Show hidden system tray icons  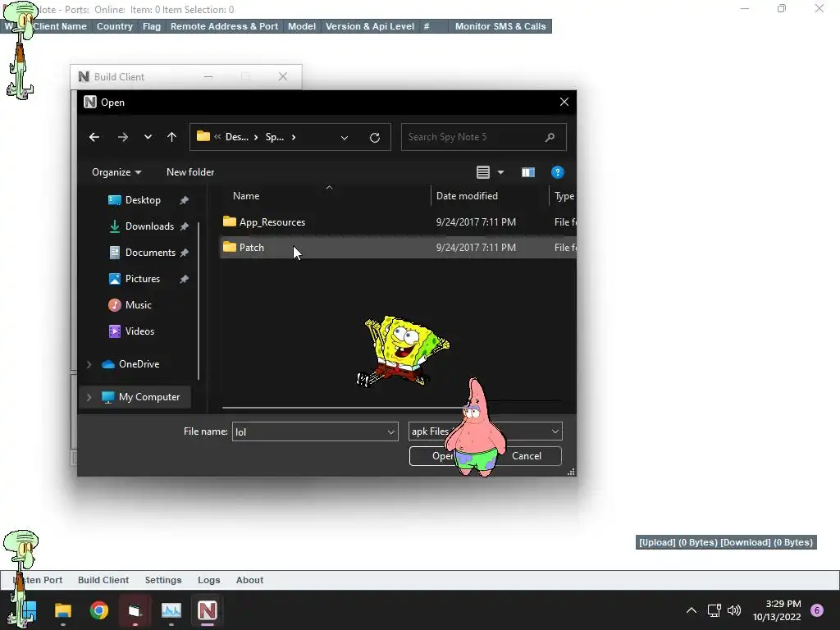pos(692,610)
